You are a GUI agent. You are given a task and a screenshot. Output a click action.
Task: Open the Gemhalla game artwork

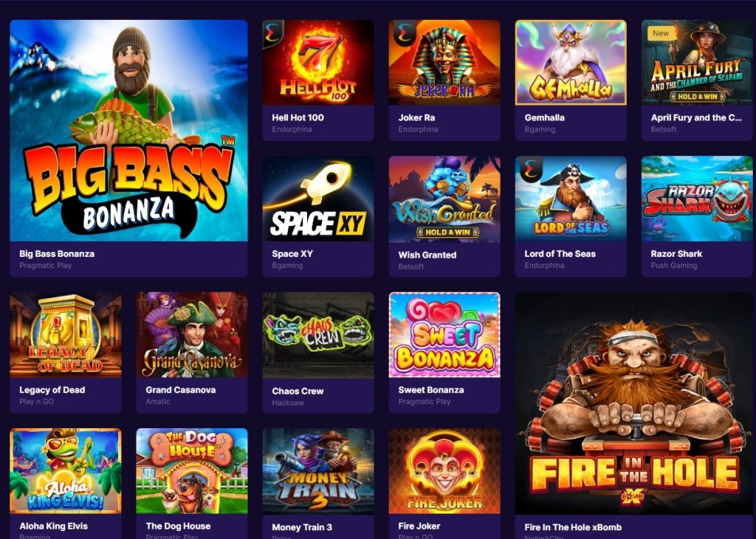click(571, 62)
